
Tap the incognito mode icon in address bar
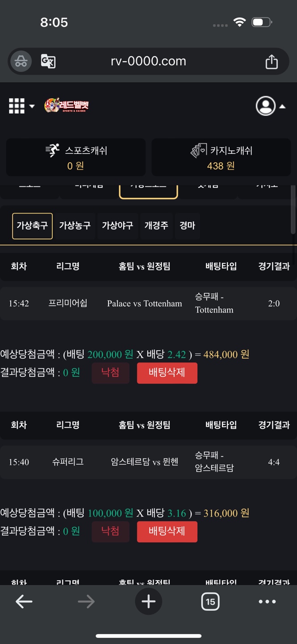(x=21, y=61)
